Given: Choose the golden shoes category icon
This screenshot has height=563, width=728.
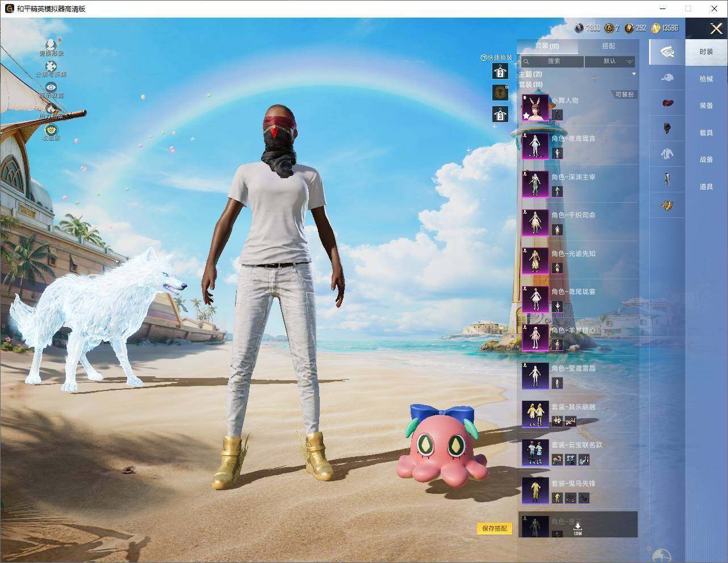Looking at the screenshot, I should pos(667,205).
